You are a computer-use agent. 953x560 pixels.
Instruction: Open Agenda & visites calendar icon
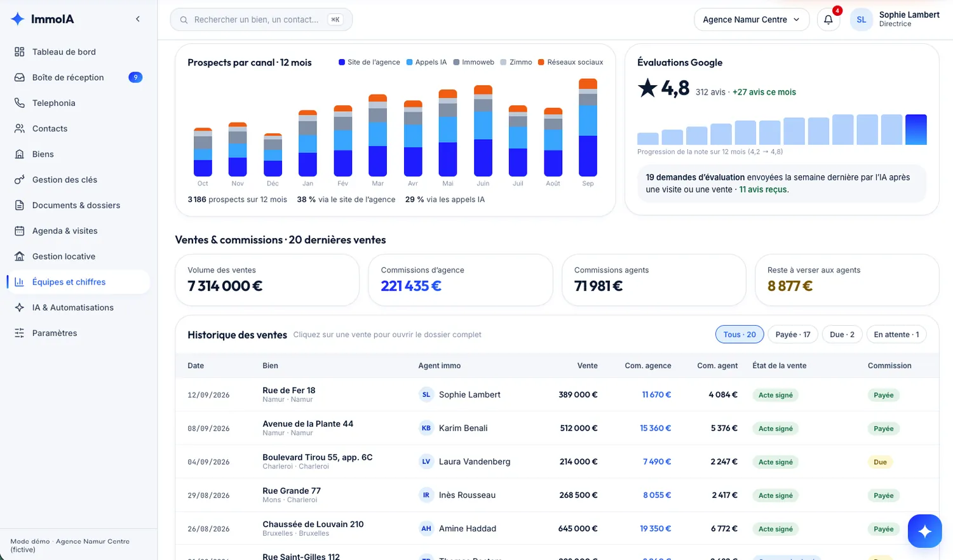click(x=20, y=231)
